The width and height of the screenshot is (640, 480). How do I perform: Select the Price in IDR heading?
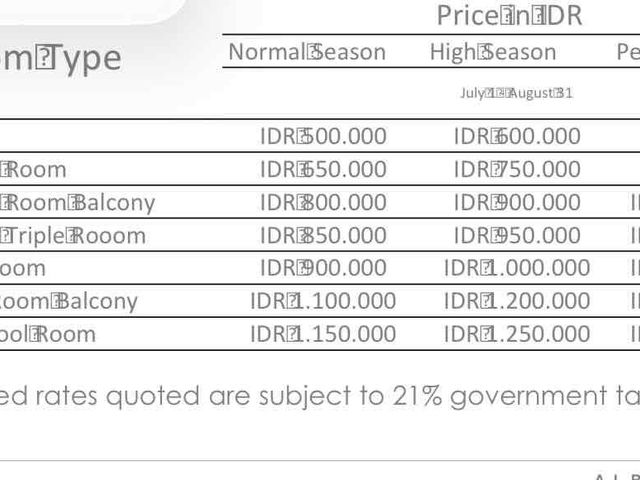click(x=509, y=16)
